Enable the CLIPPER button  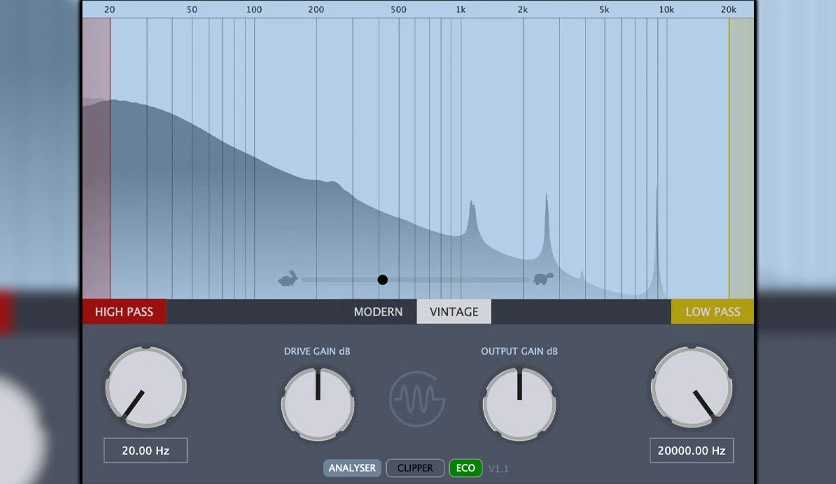415,468
